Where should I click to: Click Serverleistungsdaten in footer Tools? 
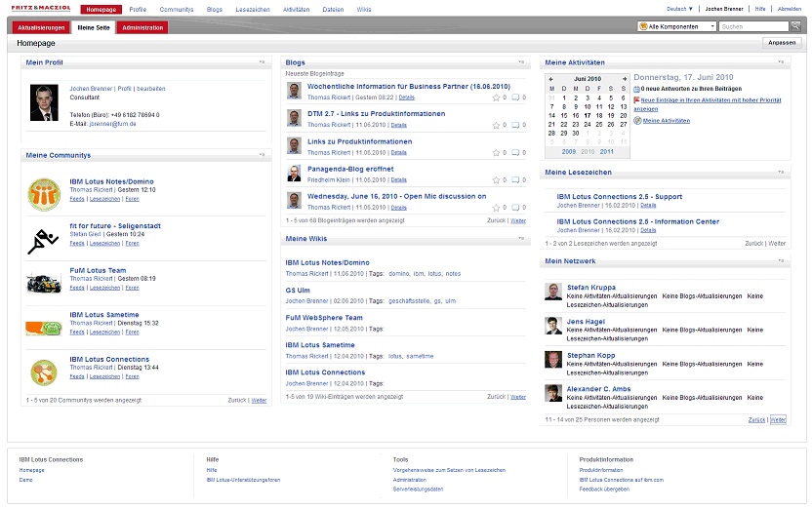coord(418,489)
